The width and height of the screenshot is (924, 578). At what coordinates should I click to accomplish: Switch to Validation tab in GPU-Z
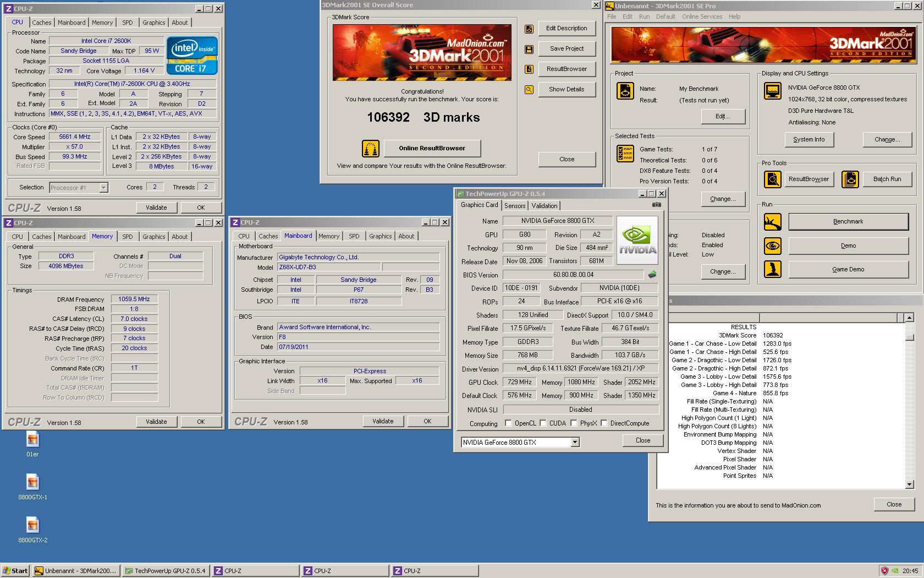coord(544,206)
